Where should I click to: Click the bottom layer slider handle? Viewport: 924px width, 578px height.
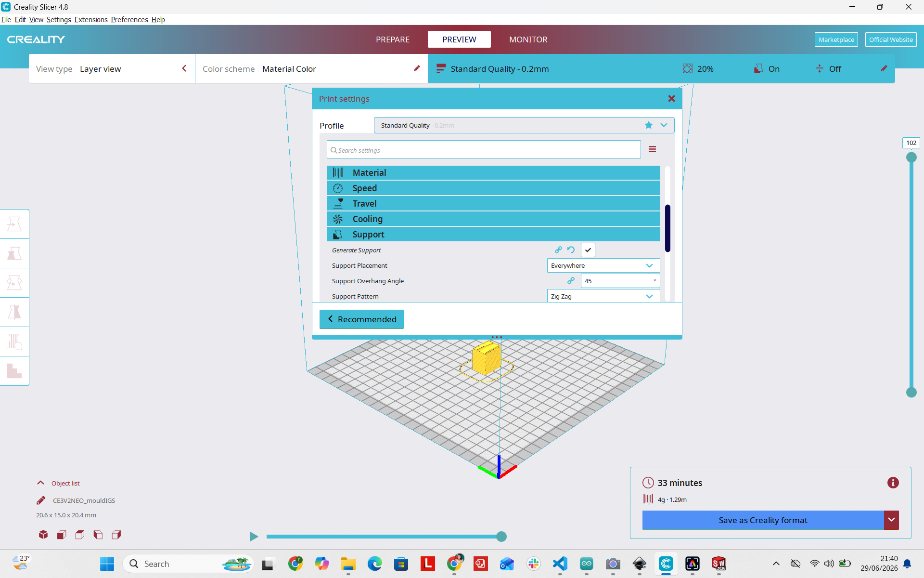pyautogui.click(x=911, y=392)
